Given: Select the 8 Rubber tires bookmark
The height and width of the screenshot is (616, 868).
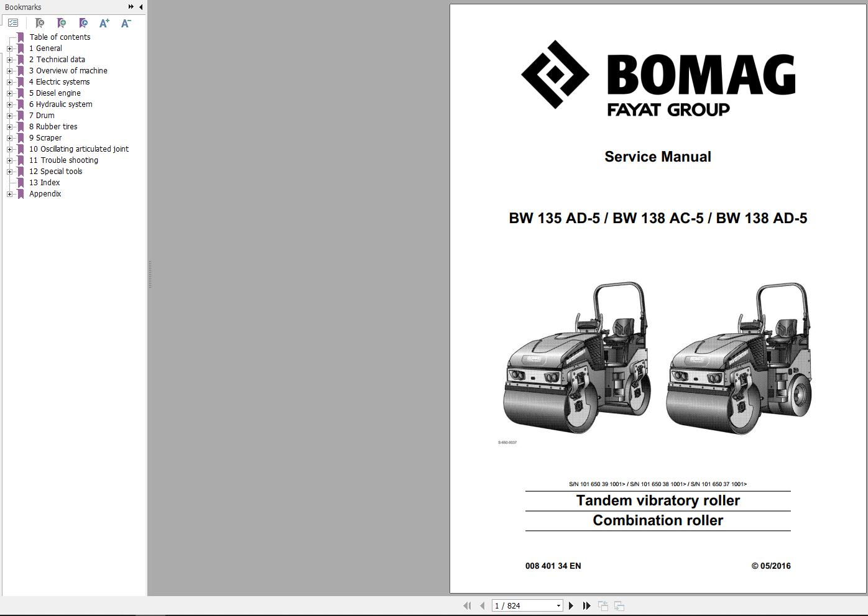Looking at the screenshot, I should point(53,127).
